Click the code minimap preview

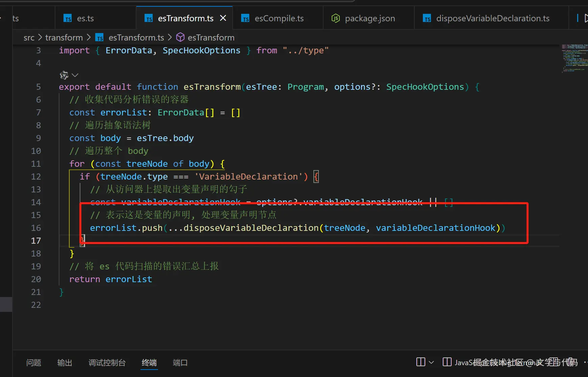[574, 58]
